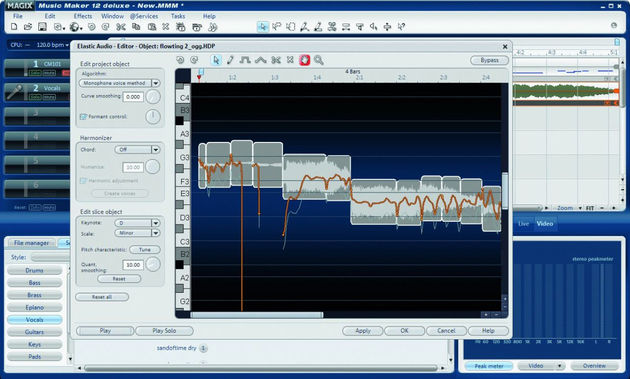Select the arrow selection tool in Elastic Audio editor
Image resolution: width=630 pixels, height=379 pixels.
[x=216, y=60]
